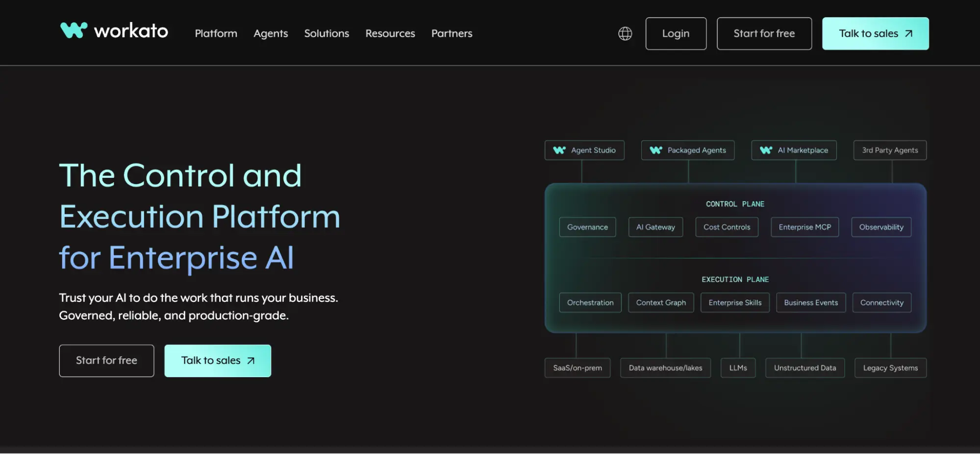
Task: Click Start for free in the header
Action: pyautogui.click(x=764, y=34)
